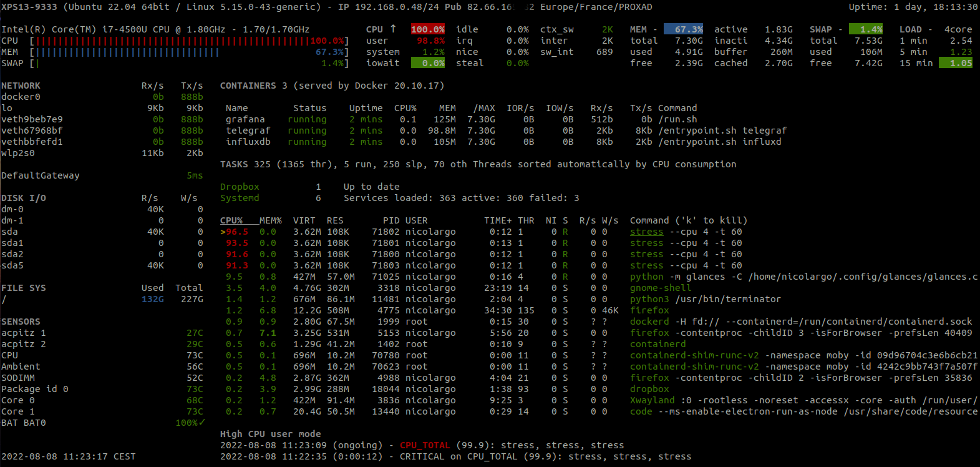Screen dimensions: 980x467
Task: Select the grafana container name
Action: (x=245, y=119)
